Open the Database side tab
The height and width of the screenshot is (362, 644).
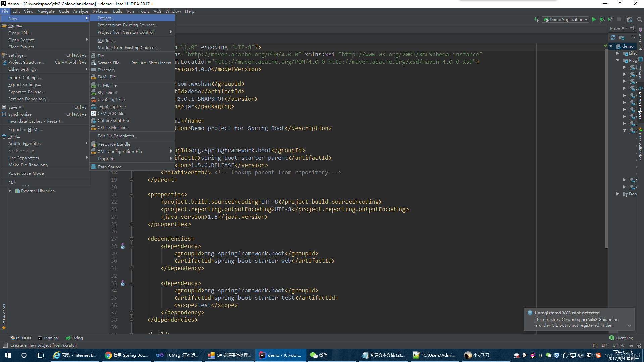(640, 68)
